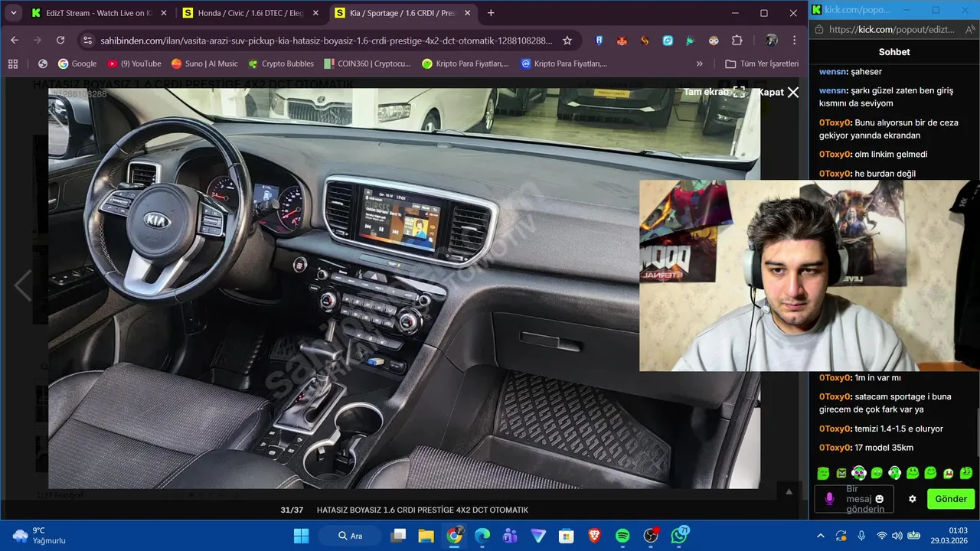Screen dimensions: 980x551
Task: Open WhatsApp from taskbar
Action: (680, 536)
